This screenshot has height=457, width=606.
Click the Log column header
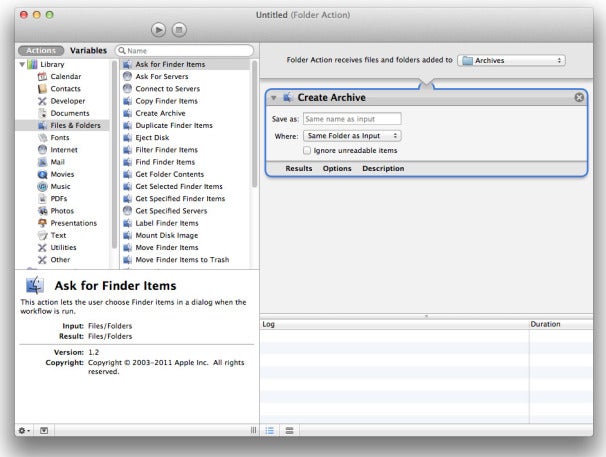(x=394, y=324)
